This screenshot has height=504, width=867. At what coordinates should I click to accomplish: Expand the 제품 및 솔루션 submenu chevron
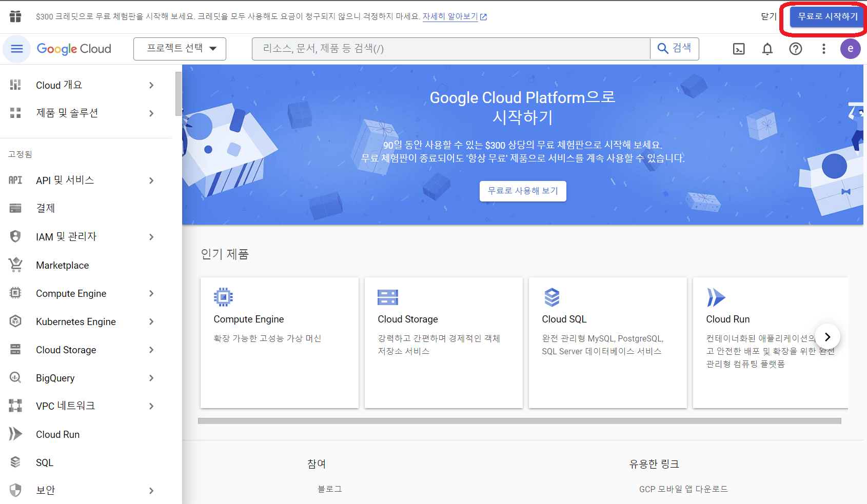[151, 113]
